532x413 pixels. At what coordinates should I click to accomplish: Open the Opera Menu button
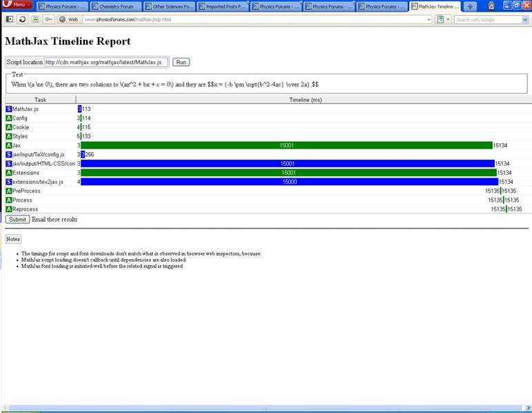[17, 4]
